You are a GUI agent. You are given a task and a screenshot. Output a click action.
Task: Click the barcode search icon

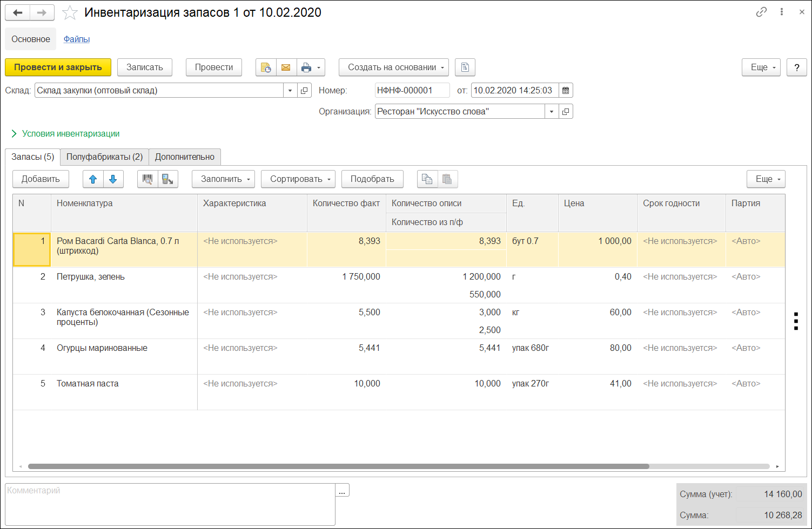pyautogui.click(x=147, y=179)
